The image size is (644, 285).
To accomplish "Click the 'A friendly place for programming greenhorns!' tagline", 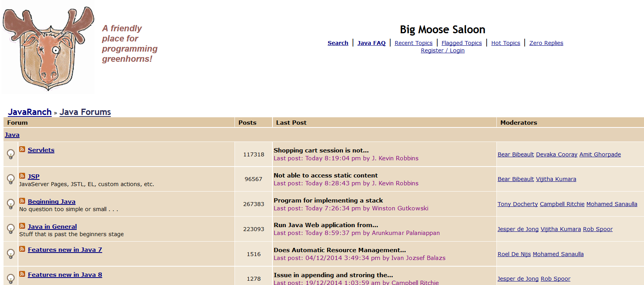I will (x=130, y=43).
